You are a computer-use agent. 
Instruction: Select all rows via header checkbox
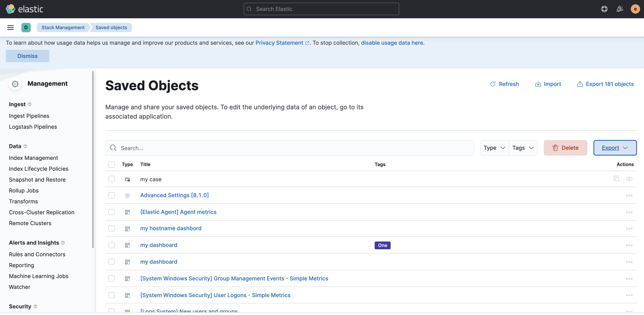tap(112, 164)
